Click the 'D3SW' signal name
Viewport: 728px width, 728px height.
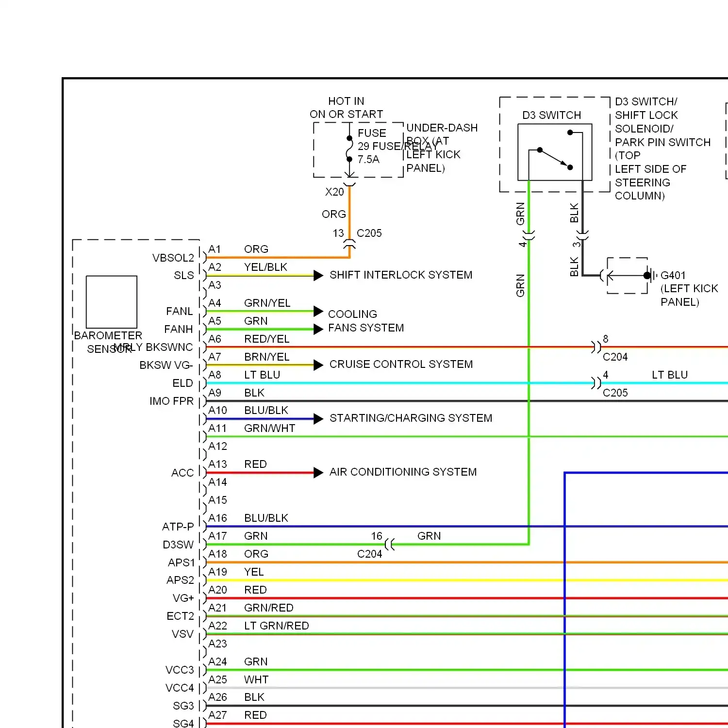tap(178, 545)
